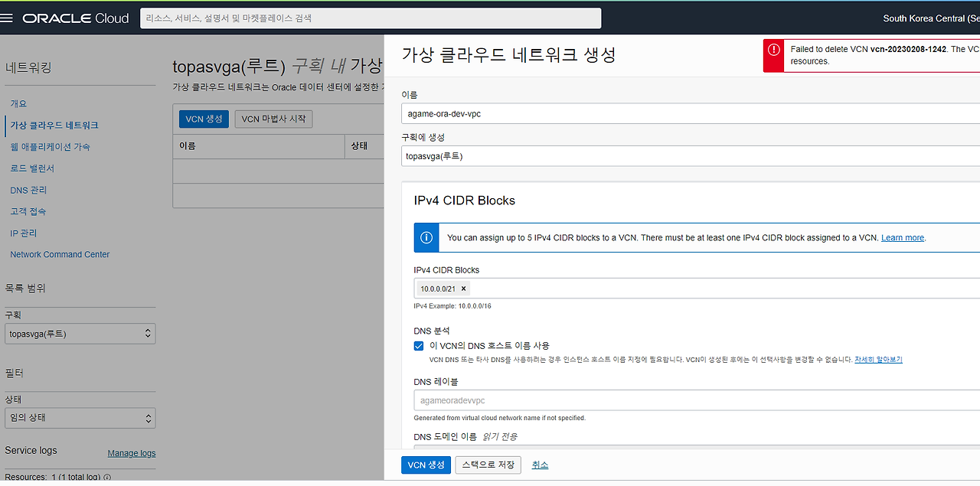Image resolution: width=980 pixels, height=486 pixels.
Task: Launch the VCN 마법사 시작 wizard
Action: [273, 119]
